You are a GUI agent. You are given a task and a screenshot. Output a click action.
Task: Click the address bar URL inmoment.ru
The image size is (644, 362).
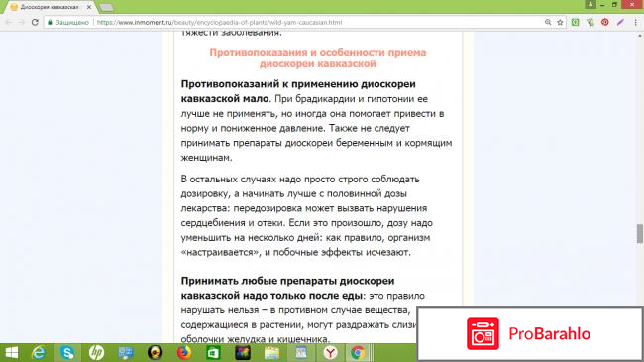click(x=219, y=22)
